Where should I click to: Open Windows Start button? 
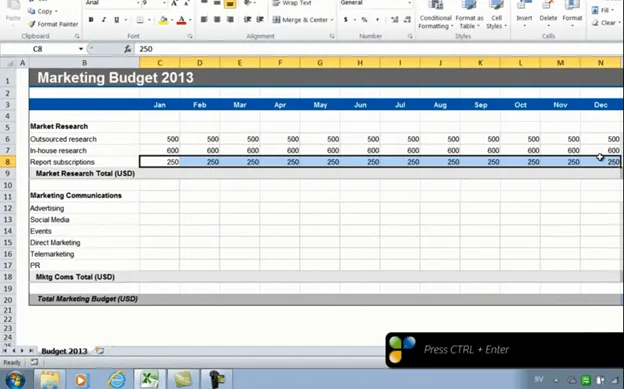(x=15, y=380)
